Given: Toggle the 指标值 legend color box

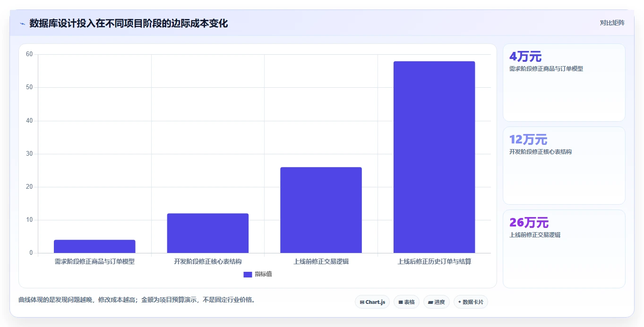Looking at the screenshot, I should click(248, 275).
